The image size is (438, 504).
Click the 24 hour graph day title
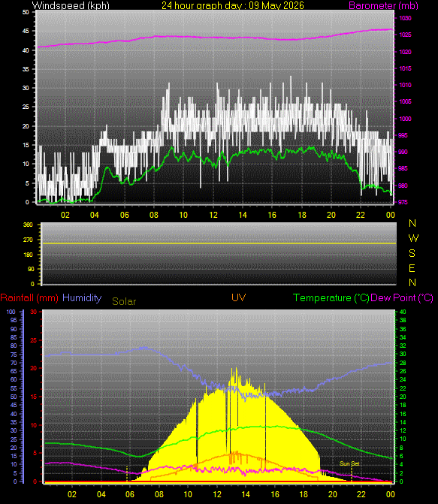point(232,5)
